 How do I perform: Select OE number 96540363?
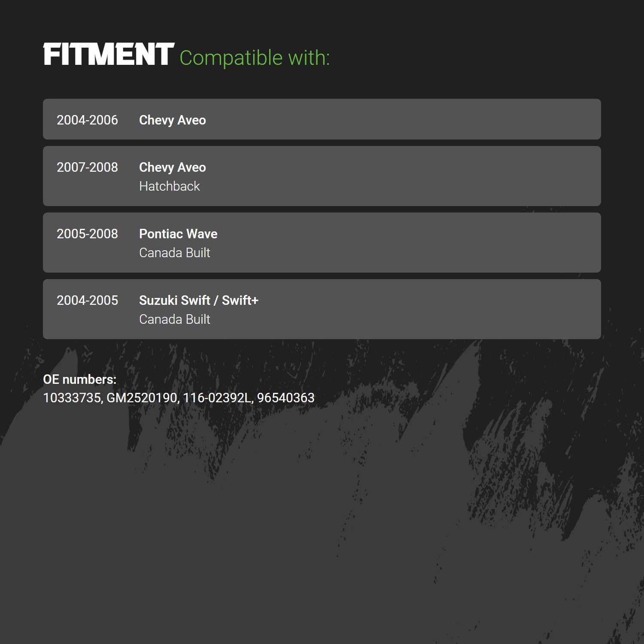point(286,398)
